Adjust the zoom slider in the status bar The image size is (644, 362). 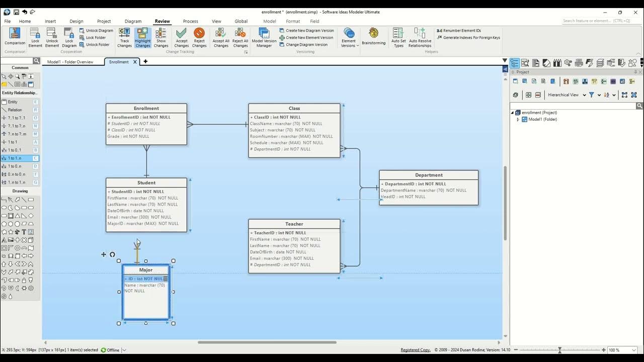coord(559,350)
